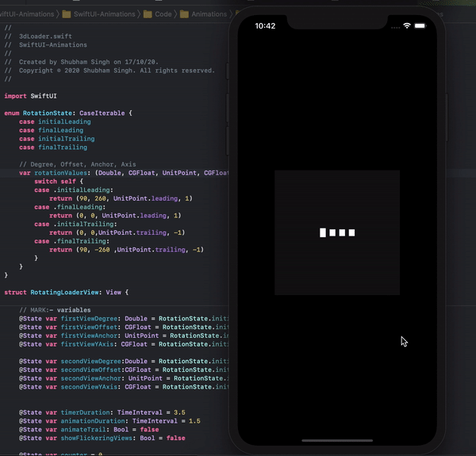The image size is (476, 456).
Task: Click the 'secondViewYAxis' state variable
Action: tap(89, 387)
